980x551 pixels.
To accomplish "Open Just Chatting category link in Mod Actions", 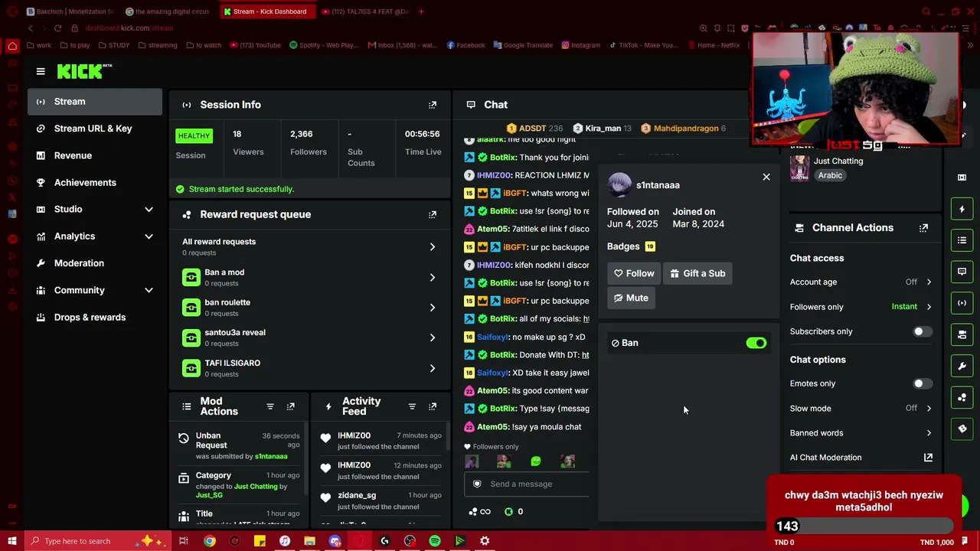I will [x=256, y=486].
